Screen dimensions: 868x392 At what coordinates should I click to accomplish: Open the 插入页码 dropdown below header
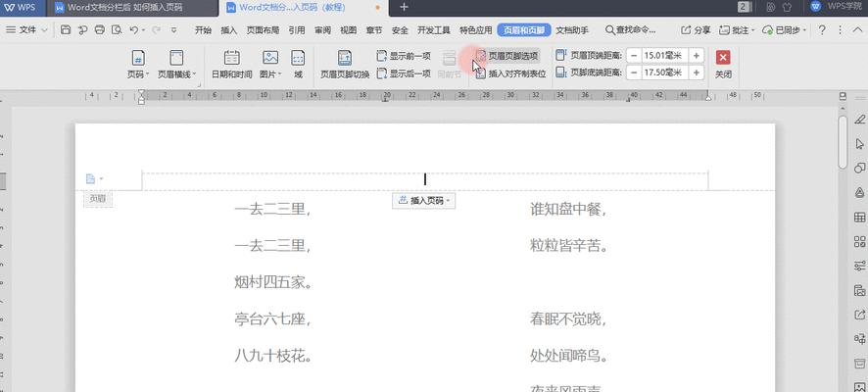[424, 201]
